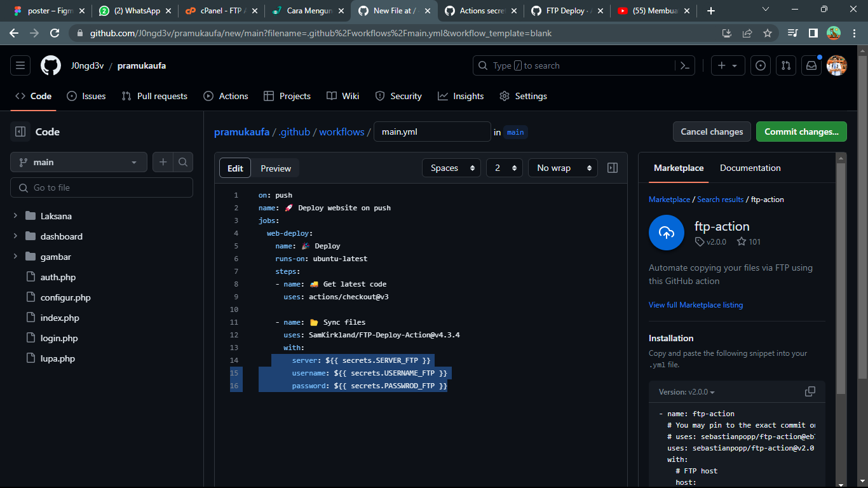This screenshot has width=868, height=488.
Task: Search this repository's files with magnifier button
Action: pyautogui.click(x=183, y=162)
